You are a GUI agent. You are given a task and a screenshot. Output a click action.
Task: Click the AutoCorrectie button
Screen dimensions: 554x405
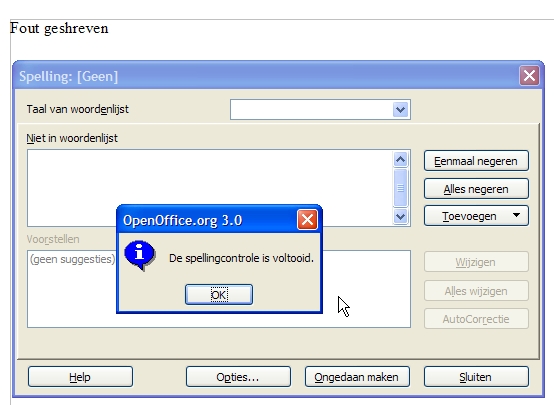point(476,319)
